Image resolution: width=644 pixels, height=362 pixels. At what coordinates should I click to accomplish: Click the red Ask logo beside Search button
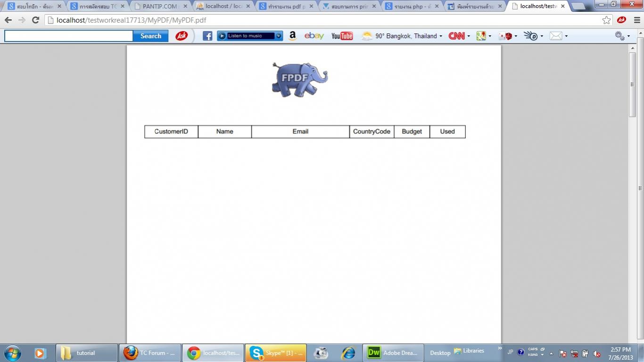(182, 36)
